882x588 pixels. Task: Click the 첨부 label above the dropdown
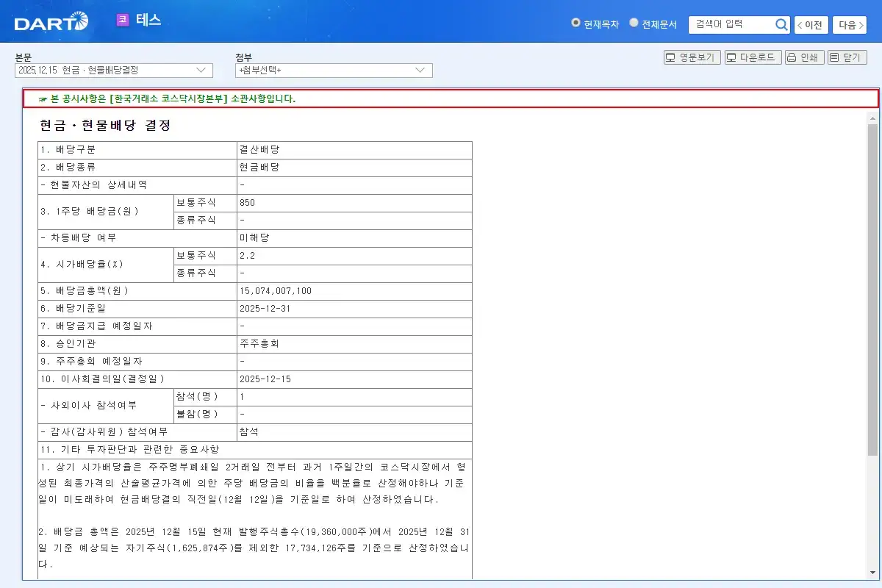[243, 57]
